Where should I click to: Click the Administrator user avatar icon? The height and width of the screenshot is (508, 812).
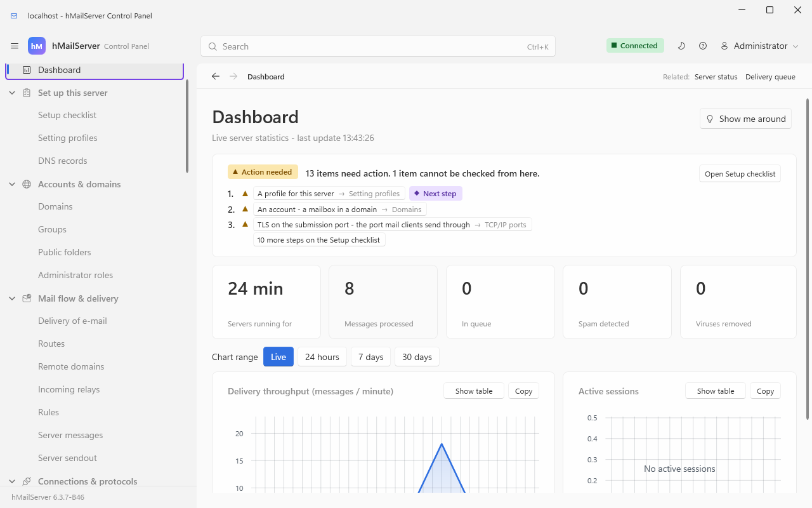pyautogui.click(x=724, y=46)
